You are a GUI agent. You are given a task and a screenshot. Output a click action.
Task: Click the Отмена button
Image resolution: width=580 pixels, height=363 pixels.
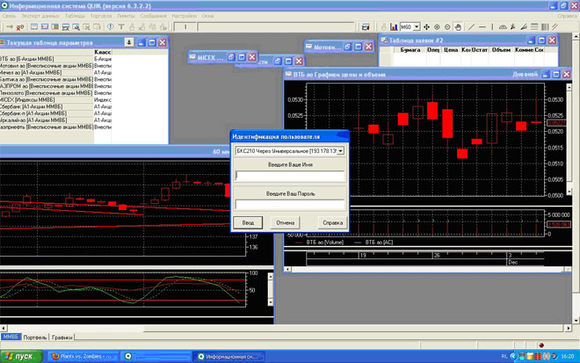[285, 223]
